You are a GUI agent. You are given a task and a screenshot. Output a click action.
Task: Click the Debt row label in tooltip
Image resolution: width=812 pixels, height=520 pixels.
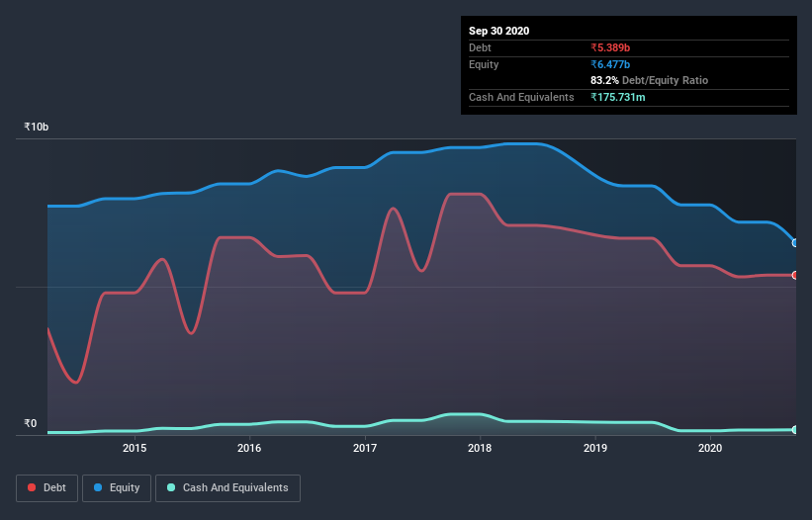pos(480,47)
